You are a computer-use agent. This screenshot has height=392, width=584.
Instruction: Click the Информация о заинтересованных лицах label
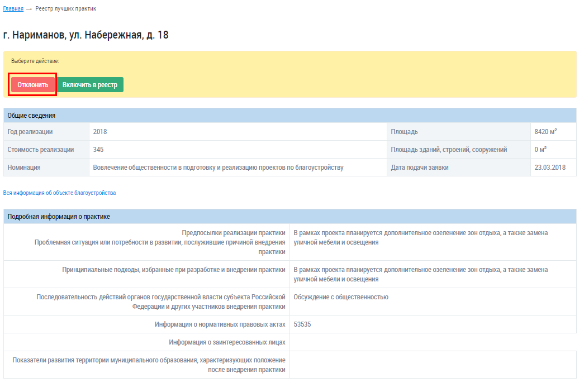(227, 342)
